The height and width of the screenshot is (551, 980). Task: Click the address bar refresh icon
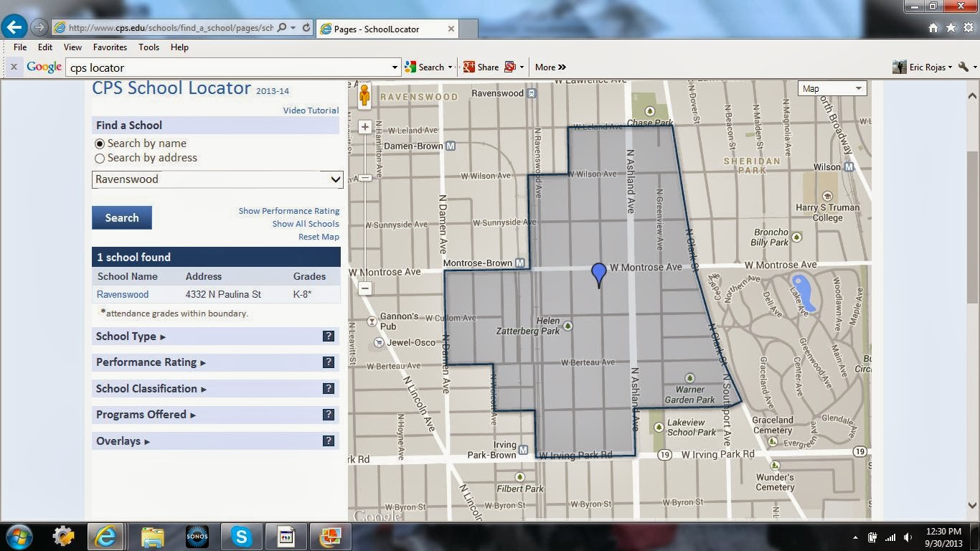coord(306,28)
